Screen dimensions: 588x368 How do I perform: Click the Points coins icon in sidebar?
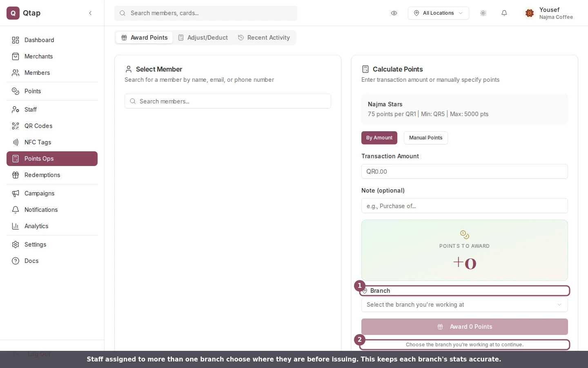[16, 91]
